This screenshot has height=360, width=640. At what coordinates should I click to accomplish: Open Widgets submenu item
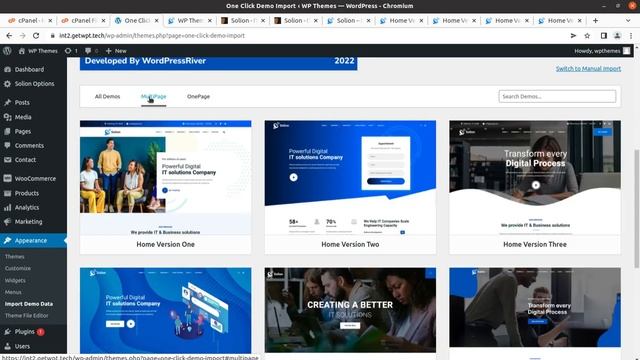point(15,280)
